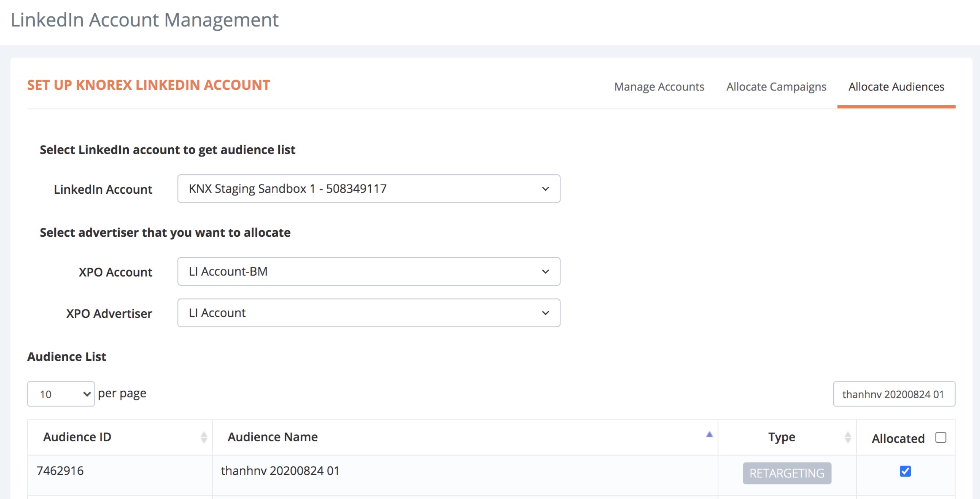
Task: Click audience ID 7462916 cell
Action: [120, 475]
